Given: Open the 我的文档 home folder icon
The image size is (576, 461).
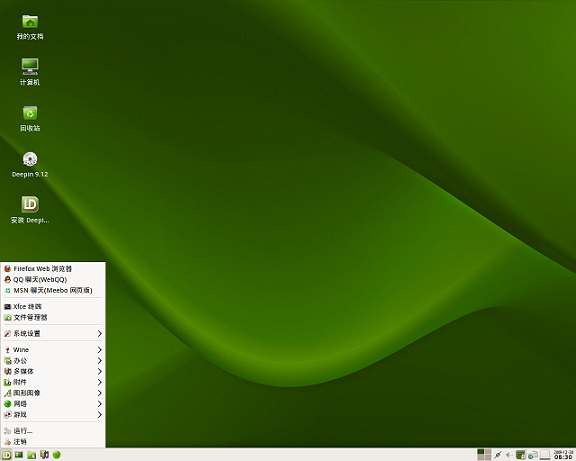Looking at the screenshot, I should point(30,27).
